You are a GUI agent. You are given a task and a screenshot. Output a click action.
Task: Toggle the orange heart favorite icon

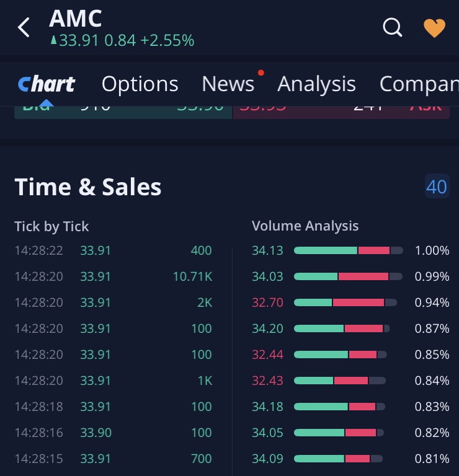pyautogui.click(x=434, y=27)
